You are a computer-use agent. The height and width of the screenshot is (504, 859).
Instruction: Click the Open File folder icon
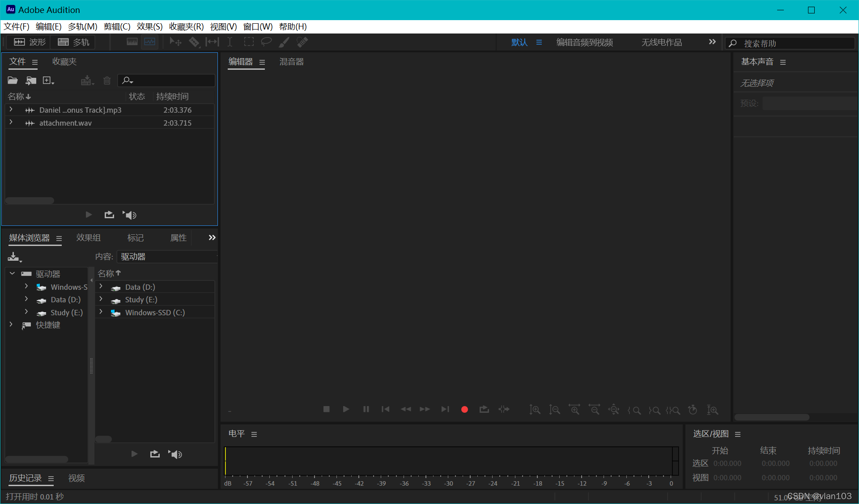click(x=13, y=80)
